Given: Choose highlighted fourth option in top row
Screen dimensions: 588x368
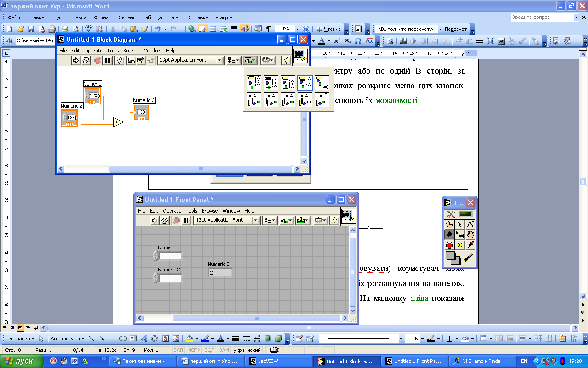Looking at the screenshot, I should tap(305, 83).
